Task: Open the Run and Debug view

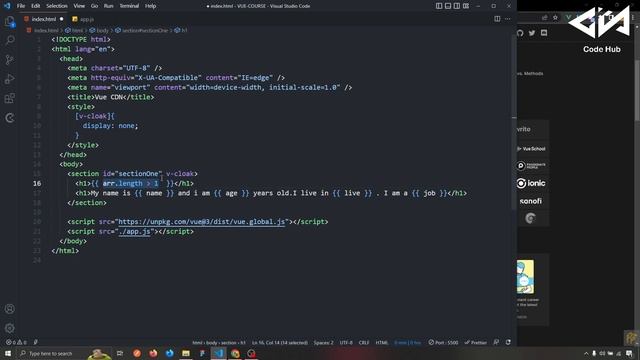Action: click(x=9, y=79)
